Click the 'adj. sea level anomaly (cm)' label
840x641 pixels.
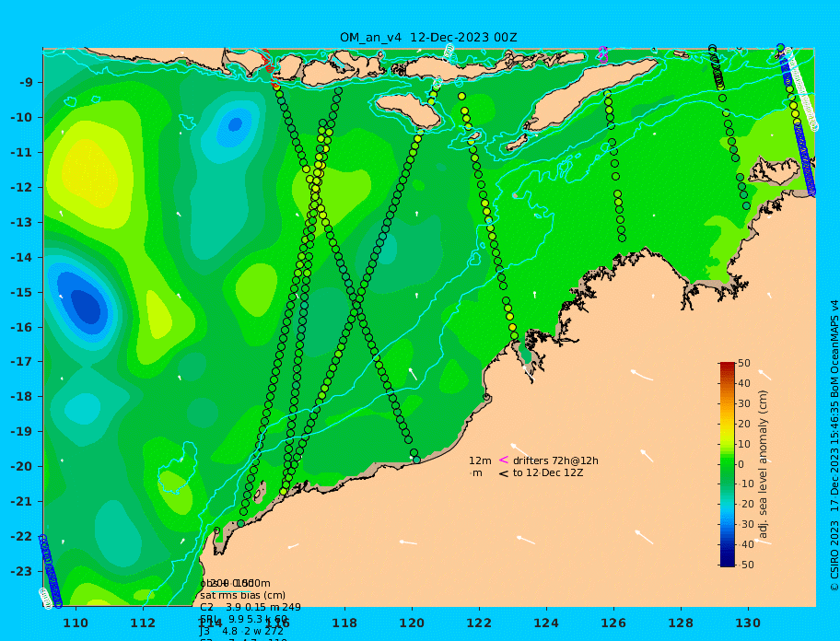coord(763,464)
